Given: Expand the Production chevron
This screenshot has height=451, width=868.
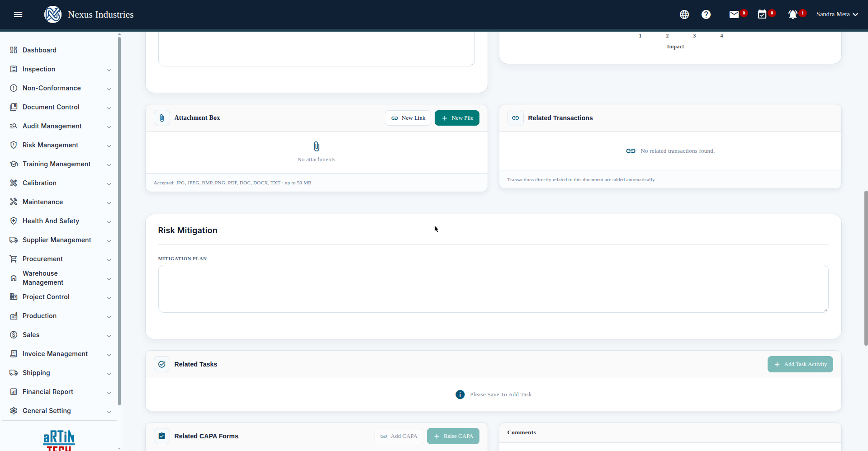Looking at the screenshot, I should click(109, 317).
